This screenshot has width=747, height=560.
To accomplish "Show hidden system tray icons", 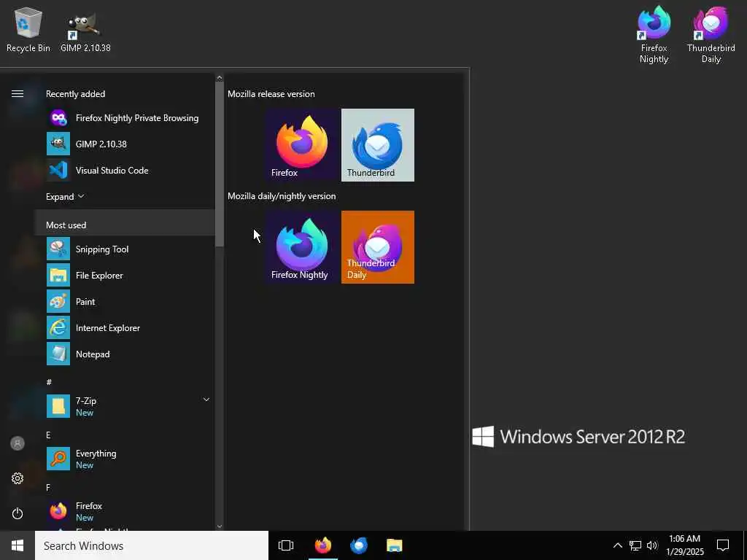I will [617, 545].
